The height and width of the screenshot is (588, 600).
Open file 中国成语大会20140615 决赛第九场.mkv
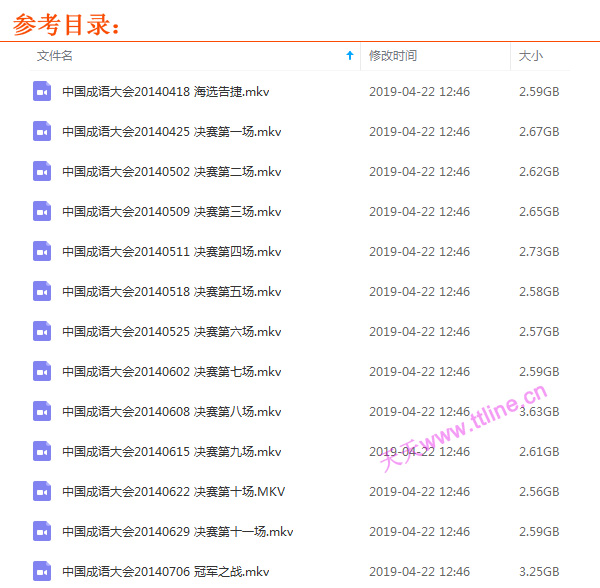(171, 452)
